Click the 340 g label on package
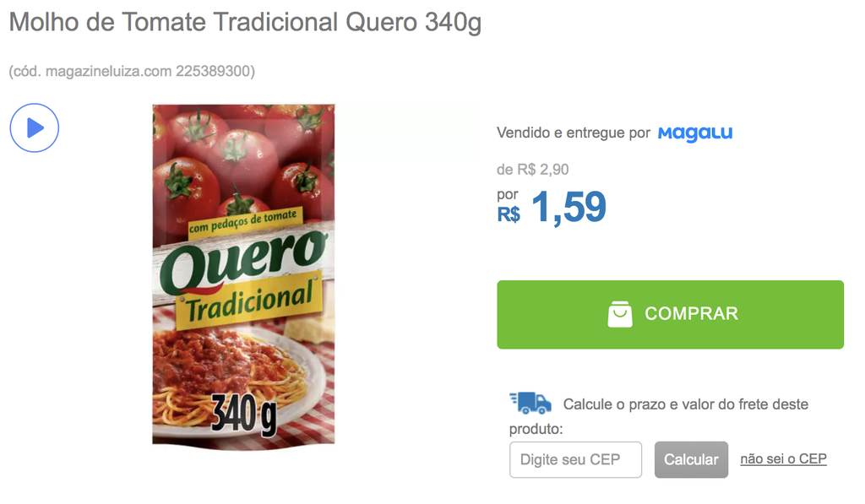The image size is (865, 504). coord(244,414)
